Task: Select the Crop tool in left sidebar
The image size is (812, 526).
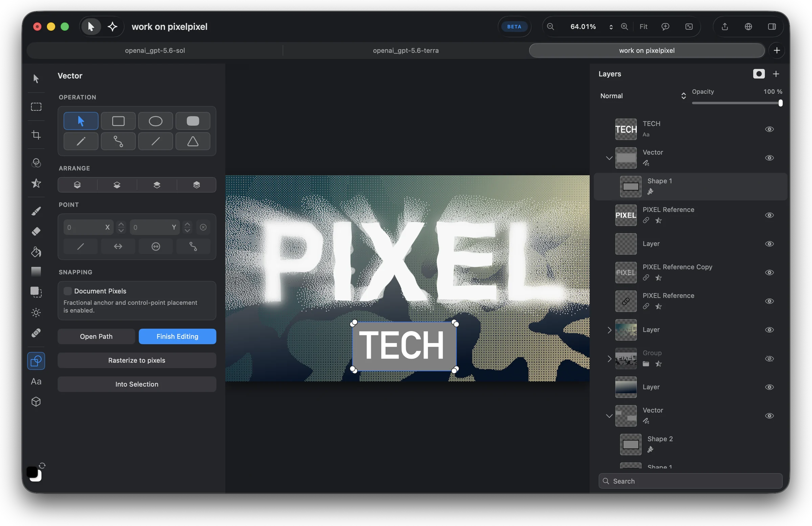Action: pos(36,135)
